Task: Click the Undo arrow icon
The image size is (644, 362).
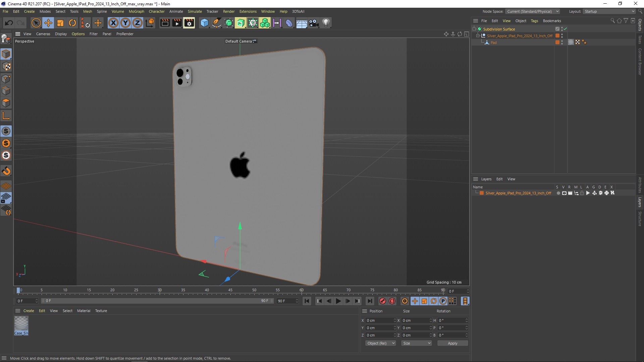Action: point(9,23)
